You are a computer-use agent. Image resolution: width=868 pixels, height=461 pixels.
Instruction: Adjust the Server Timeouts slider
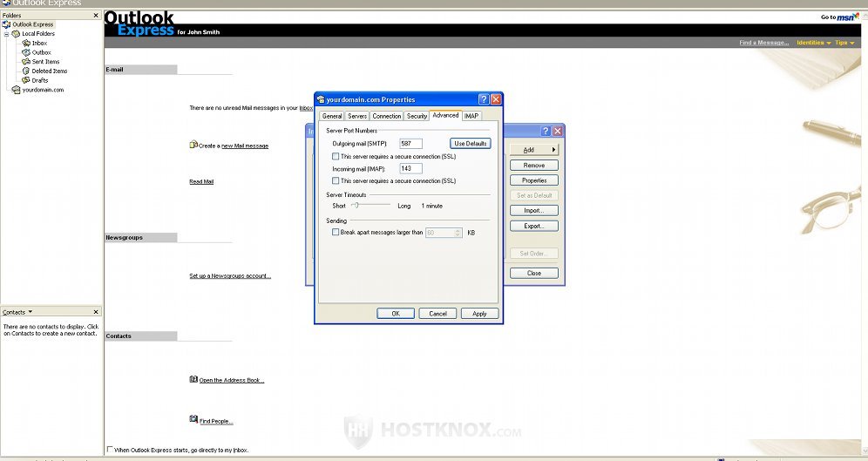[356, 206]
